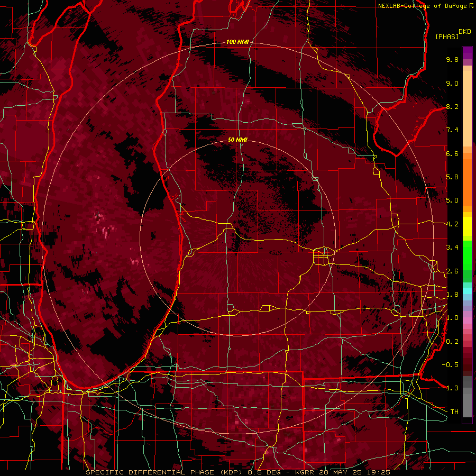Click the 9.0 color scale value
Image resolution: width=476 pixels, height=476 pixels.
pos(452,83)
